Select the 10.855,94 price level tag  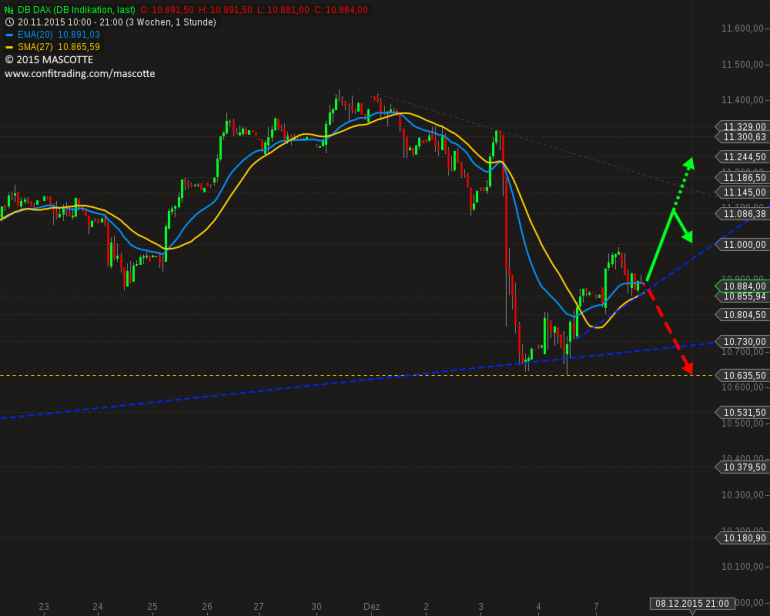742,296
